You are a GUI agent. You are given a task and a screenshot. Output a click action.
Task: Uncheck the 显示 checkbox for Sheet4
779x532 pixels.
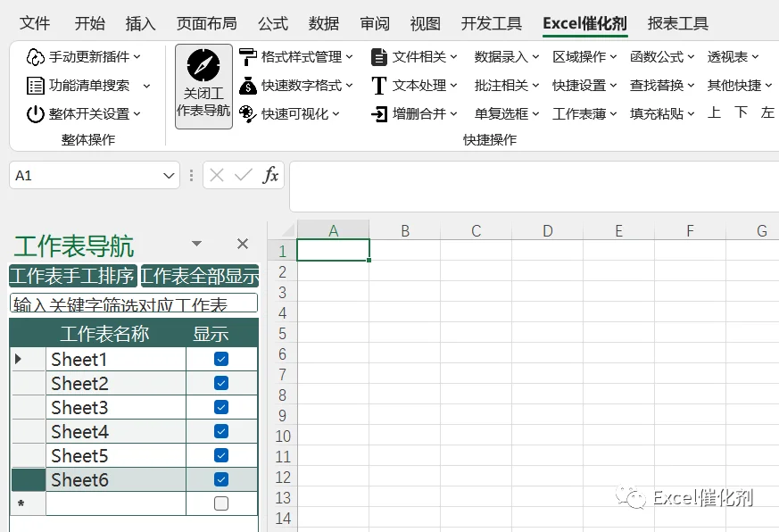[221, 431]
